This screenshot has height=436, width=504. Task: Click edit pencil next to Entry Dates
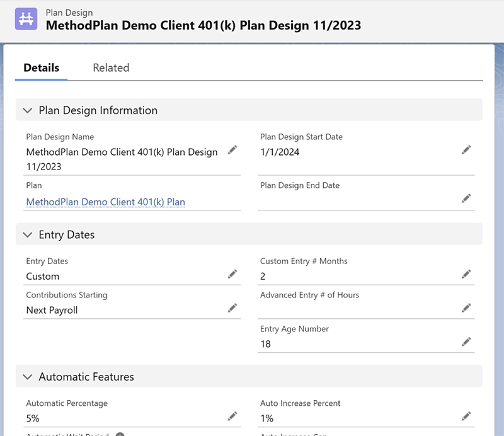point(232,273)
